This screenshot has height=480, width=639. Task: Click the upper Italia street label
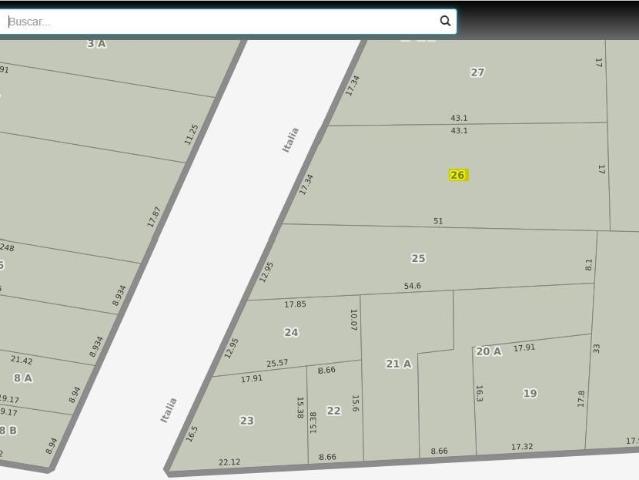click(x=291, y=140)
